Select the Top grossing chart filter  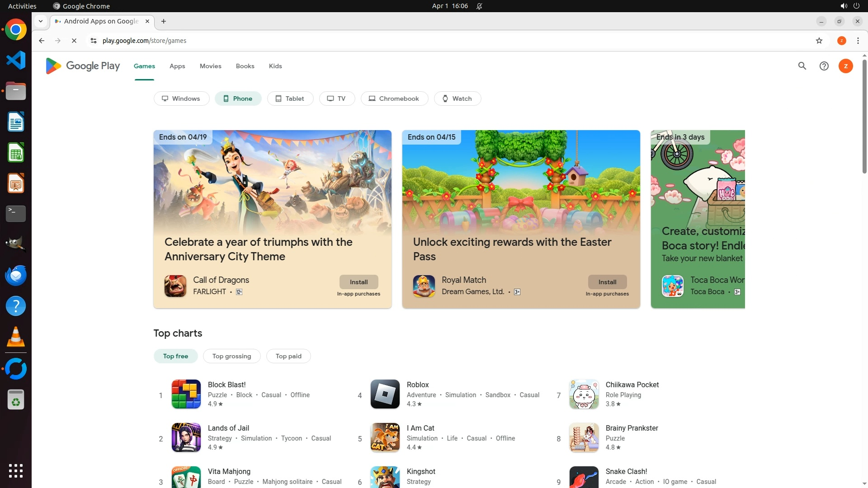(x=231, y=356)
